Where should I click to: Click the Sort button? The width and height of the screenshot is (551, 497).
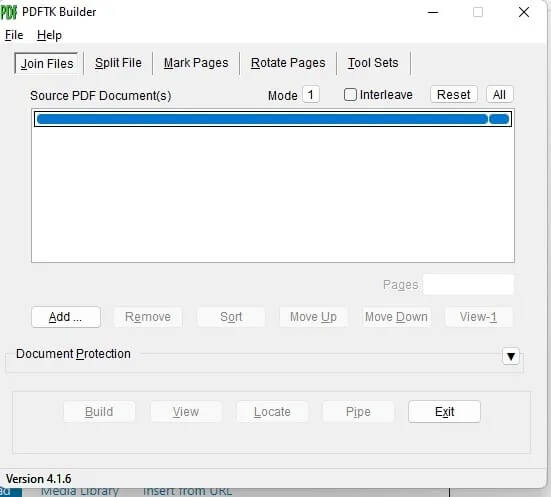click(231, 317)
